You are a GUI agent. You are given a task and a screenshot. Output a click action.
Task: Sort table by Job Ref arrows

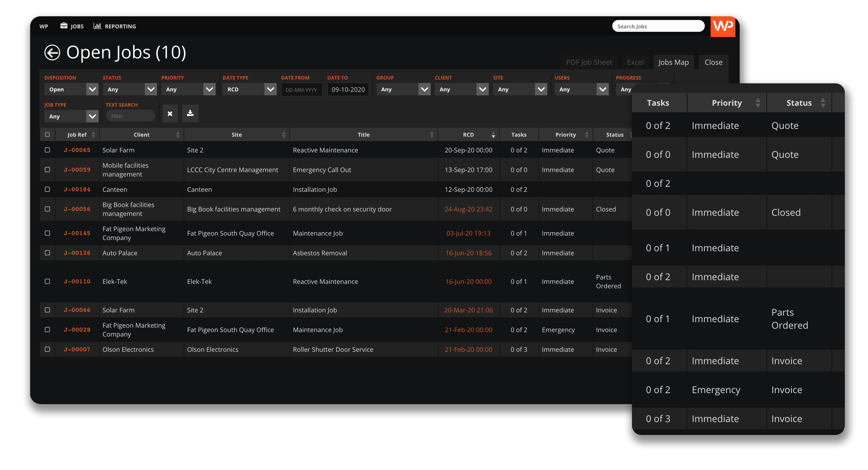[93, 135]
